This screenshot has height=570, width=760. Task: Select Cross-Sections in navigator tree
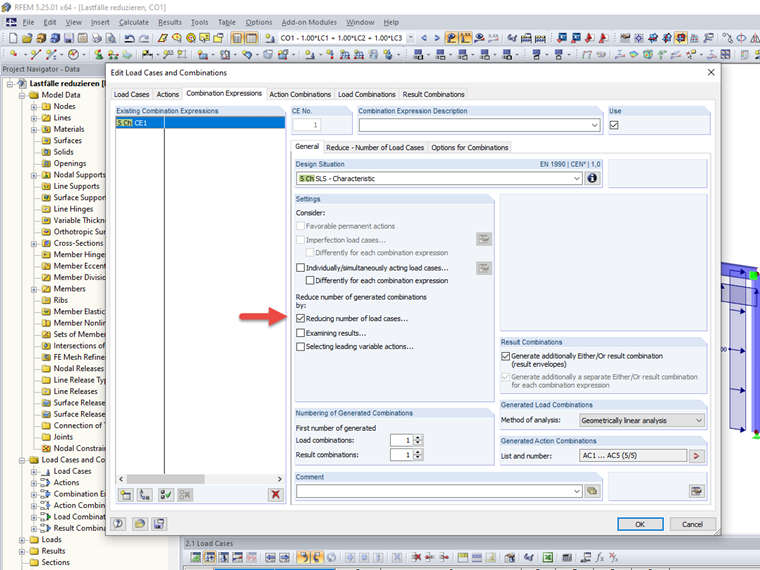pos(78,243)
